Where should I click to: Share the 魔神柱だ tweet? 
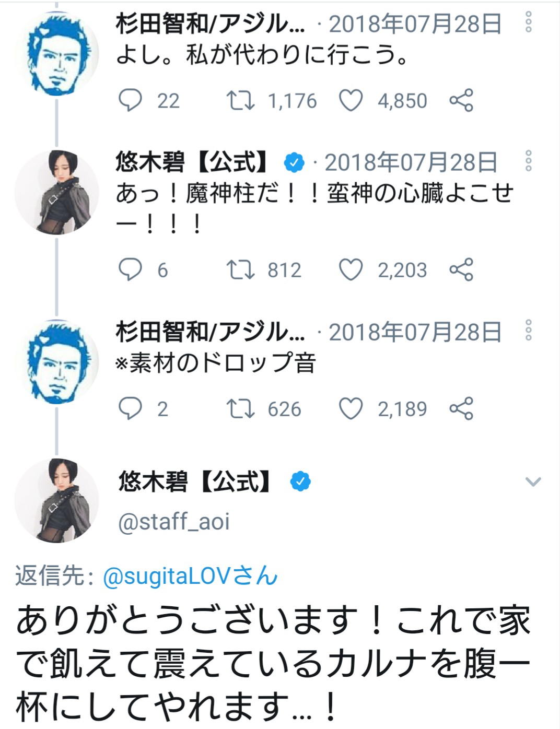pos(461,269)
